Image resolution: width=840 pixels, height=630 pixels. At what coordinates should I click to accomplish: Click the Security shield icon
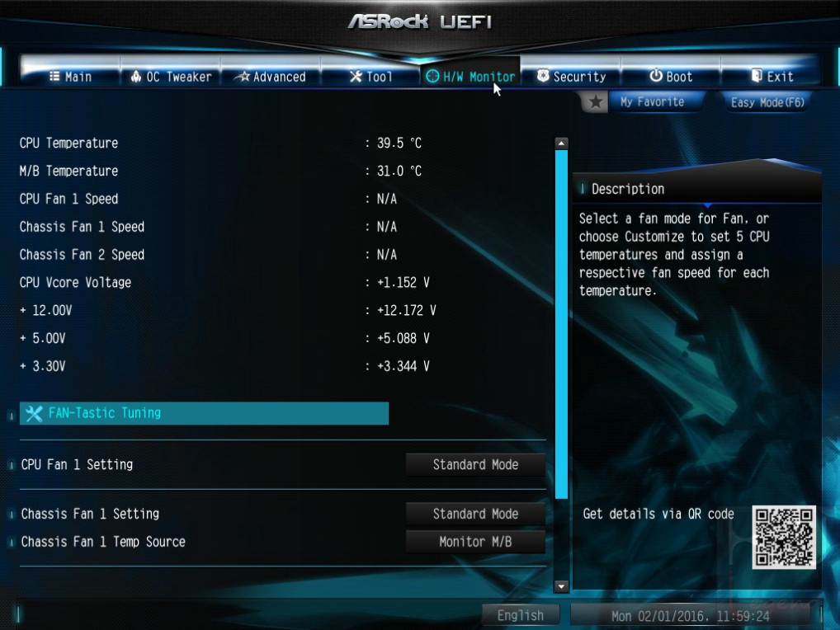click(x=543, y=76)
